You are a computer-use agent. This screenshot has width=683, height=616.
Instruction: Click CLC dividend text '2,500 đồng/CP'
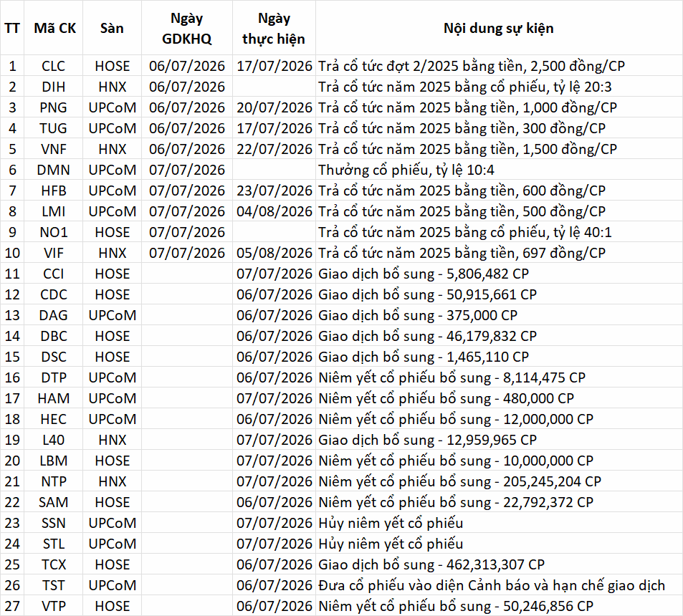pos(577,66)
